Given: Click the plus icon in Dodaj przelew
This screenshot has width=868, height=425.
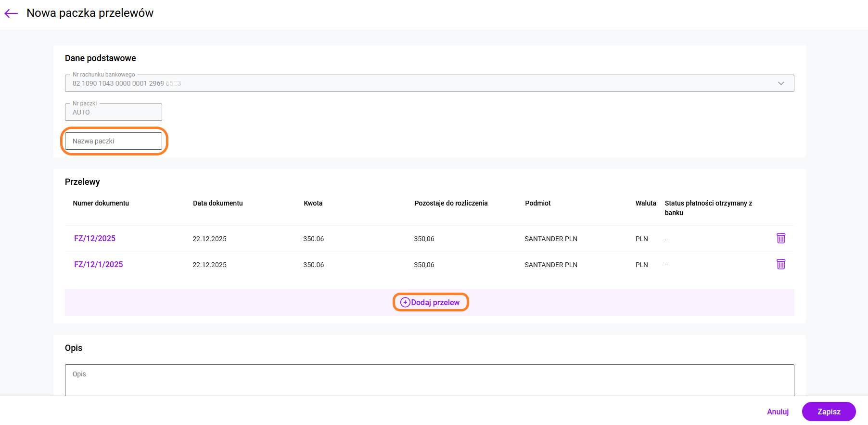Looking at the screenshot, I should tap(405, 302).
